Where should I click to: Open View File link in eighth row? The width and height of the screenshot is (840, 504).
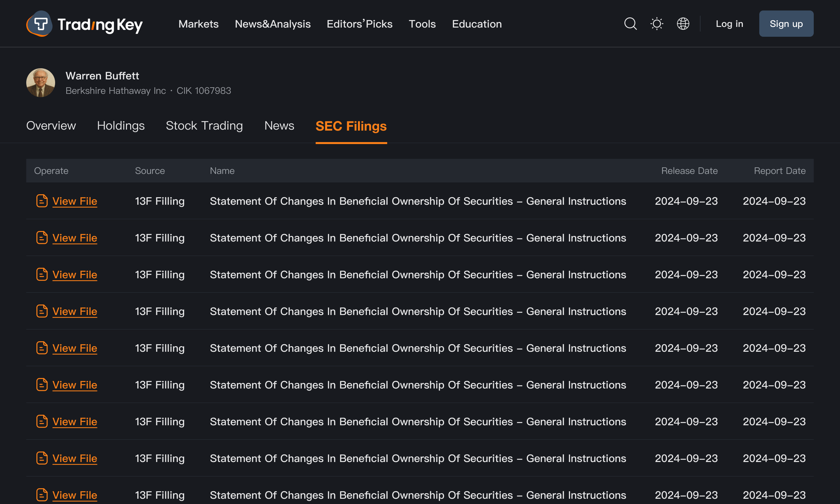(75, 458)
